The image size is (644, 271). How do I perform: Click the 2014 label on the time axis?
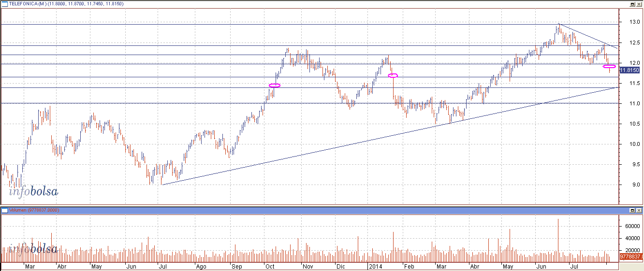(x=375, y=266)
